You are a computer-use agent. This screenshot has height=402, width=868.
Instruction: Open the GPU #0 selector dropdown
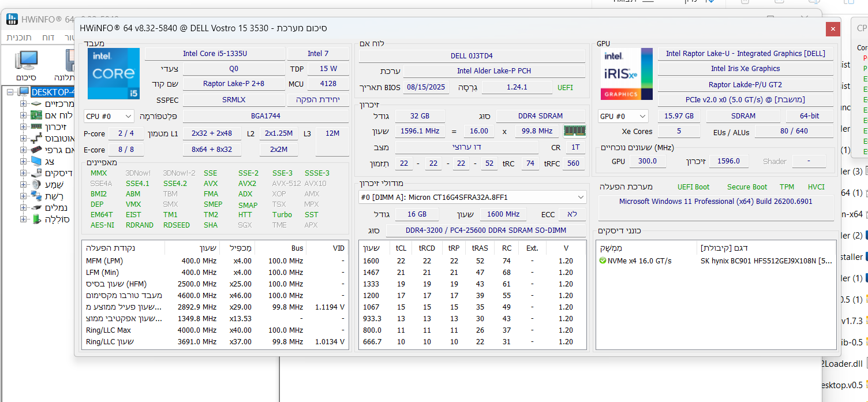[x=623, y=116]
